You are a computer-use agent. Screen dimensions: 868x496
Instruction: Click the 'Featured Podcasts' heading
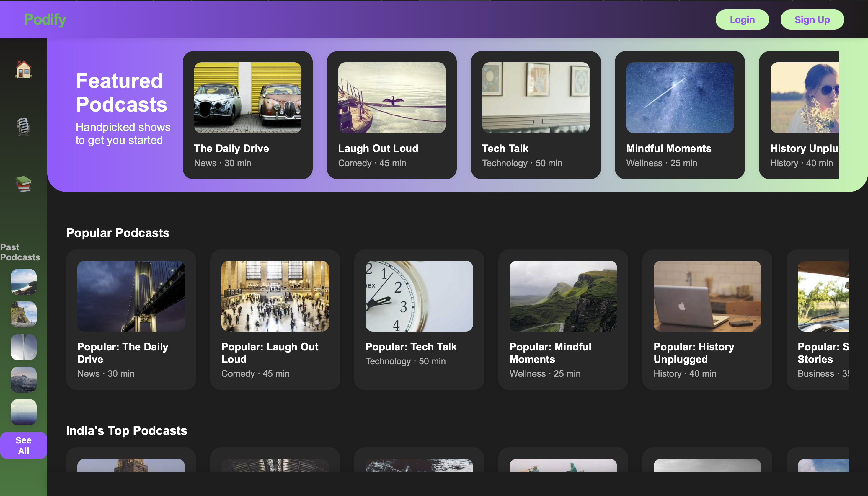(x=122, y=92)
